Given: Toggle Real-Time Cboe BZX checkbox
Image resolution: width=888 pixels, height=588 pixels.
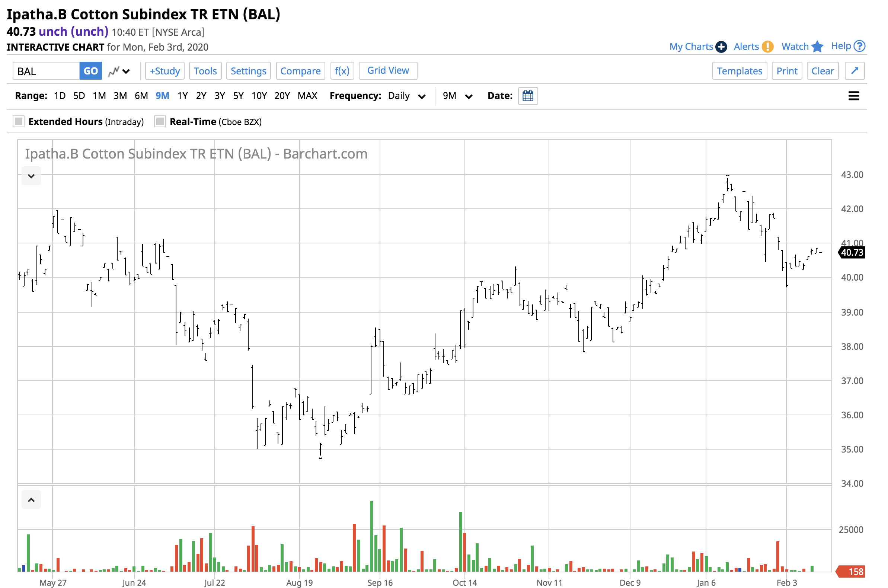Looking at the screenshot, I should pos(160,121).
